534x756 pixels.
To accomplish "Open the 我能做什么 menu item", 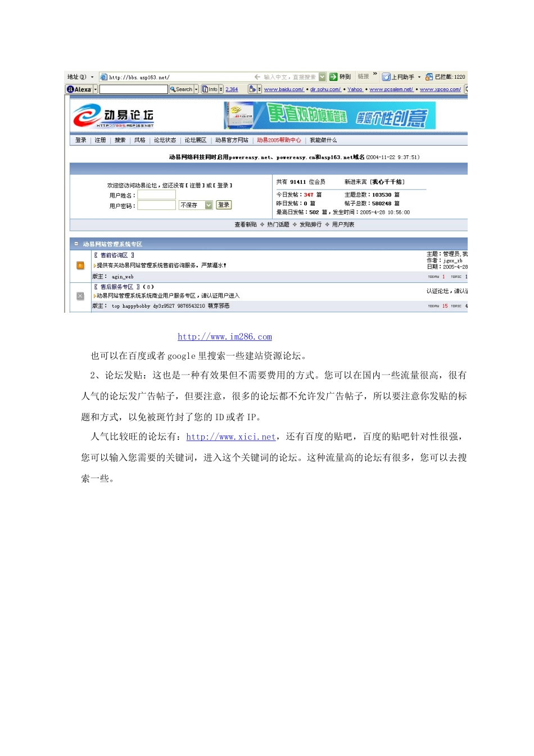I will (x=323, y=140).
